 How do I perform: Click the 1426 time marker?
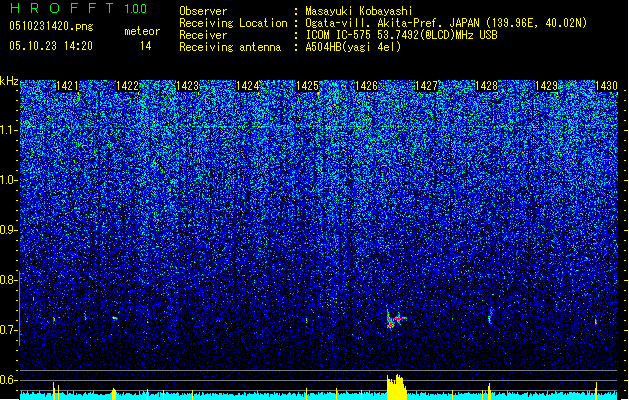point(367,86)
